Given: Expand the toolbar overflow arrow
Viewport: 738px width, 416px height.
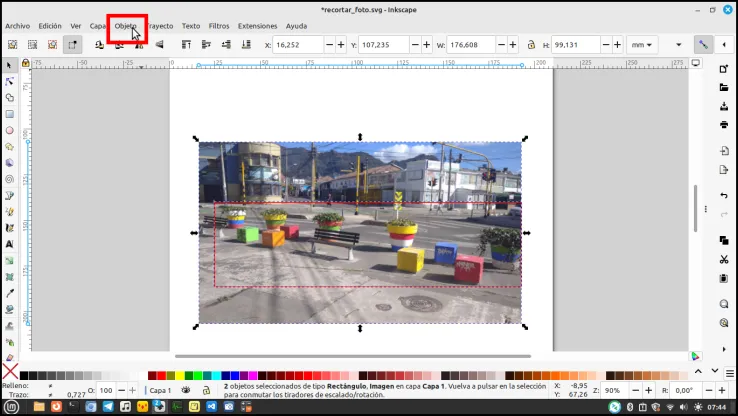Looking at the screenshot, I should click(x=678, y=45).
